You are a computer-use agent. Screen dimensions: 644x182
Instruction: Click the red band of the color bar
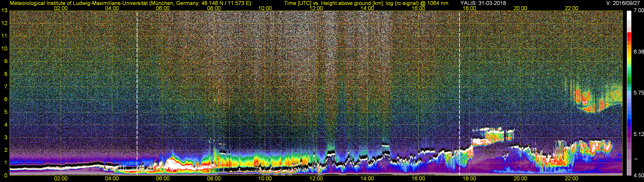(629, 36)
